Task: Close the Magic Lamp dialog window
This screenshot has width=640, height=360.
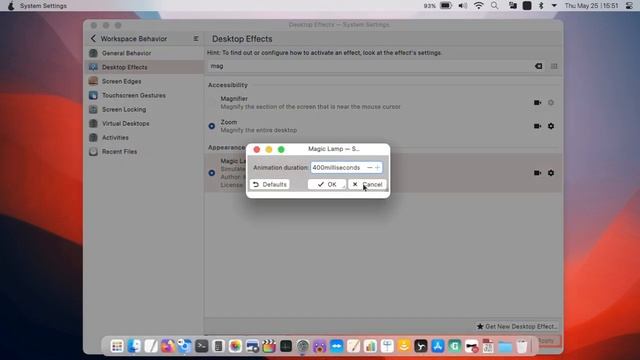Action: coord(257,149)
